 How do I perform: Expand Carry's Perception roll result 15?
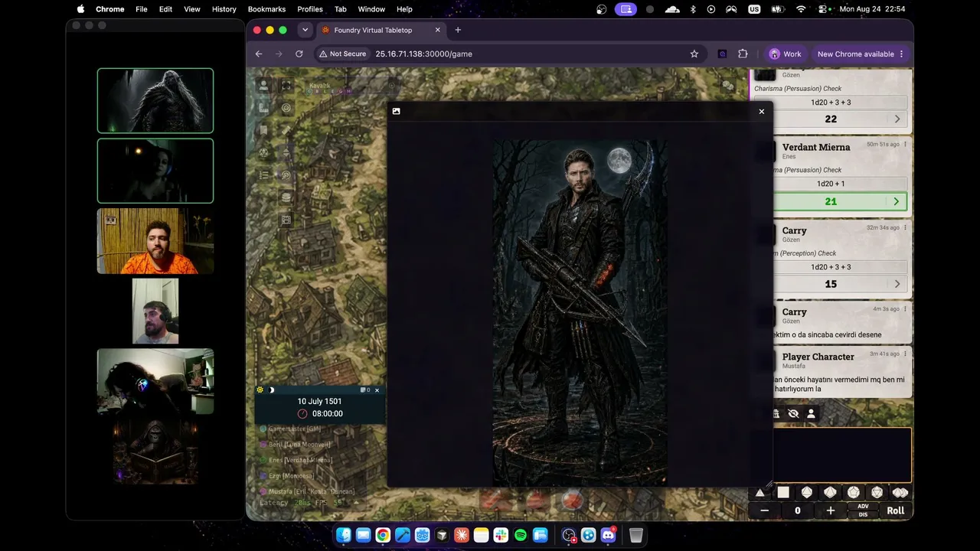(x=897, y=284)
